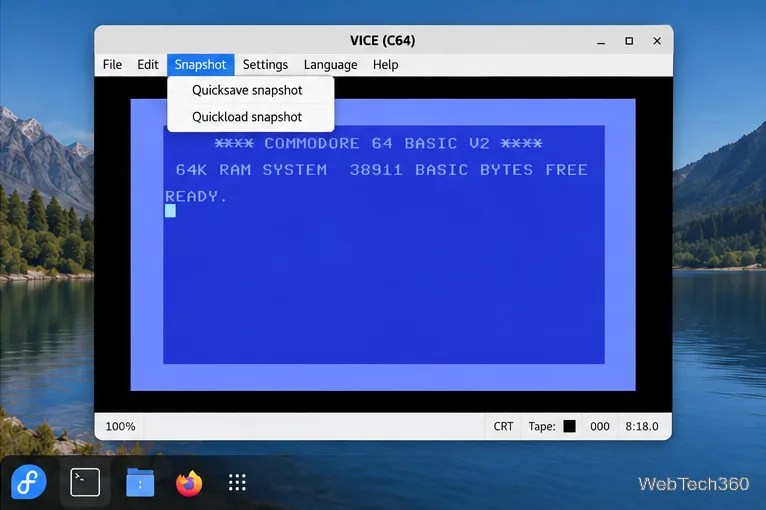
Task: Close the VICE (C64) window
Action: (x=657, y=41)
